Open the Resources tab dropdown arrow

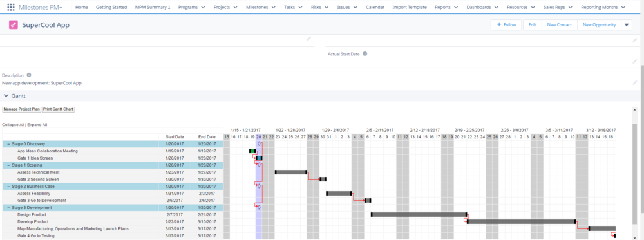(533, 7)
